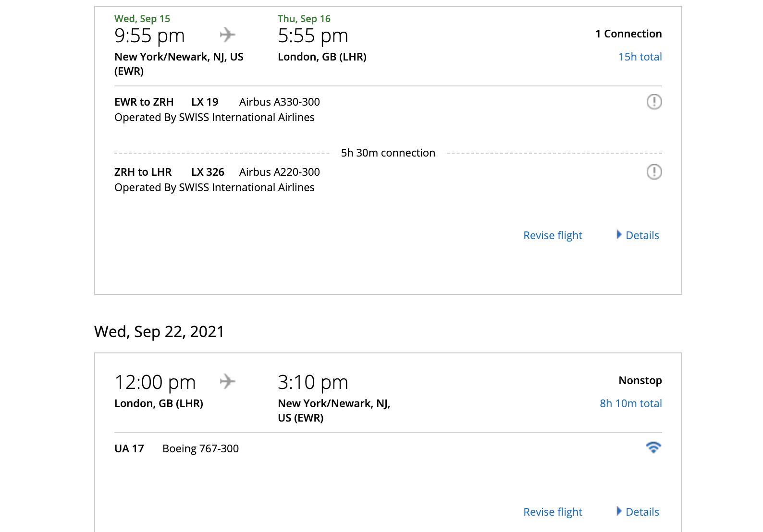Expand Details for the EWR to LHR flight
This screenshot has width=763, height=532.
coord(638,235)
